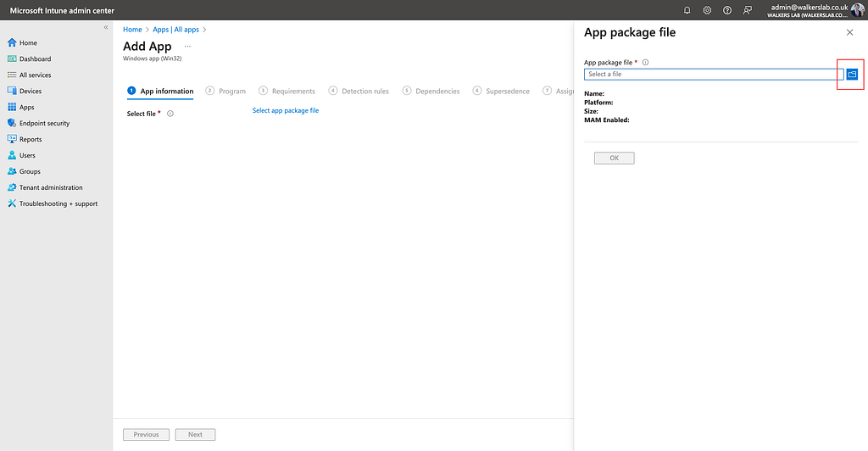Click Select app package file link
The width and height of the screenshot is (868, 451).
click(286, 111)
